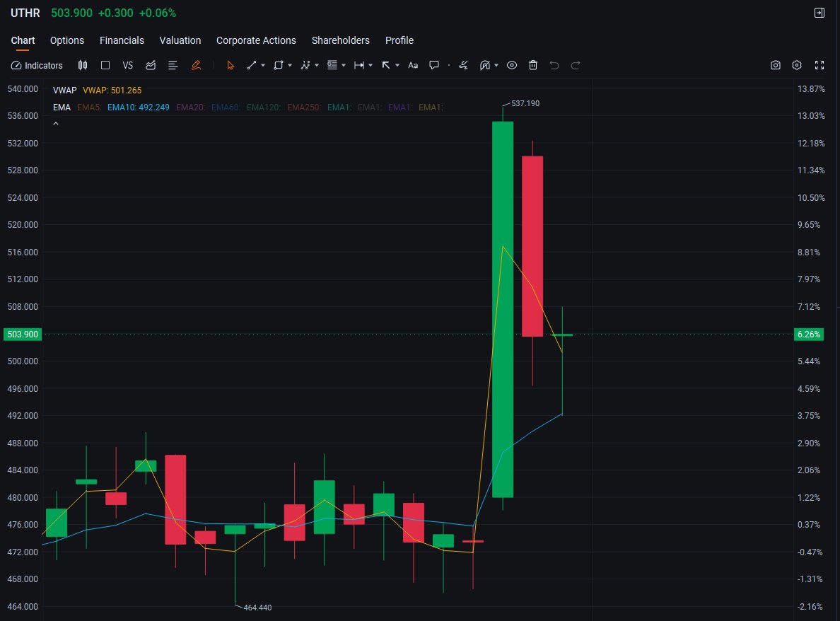Select the Fibonacci levels tool
The image size is (840, 621).
332,65
